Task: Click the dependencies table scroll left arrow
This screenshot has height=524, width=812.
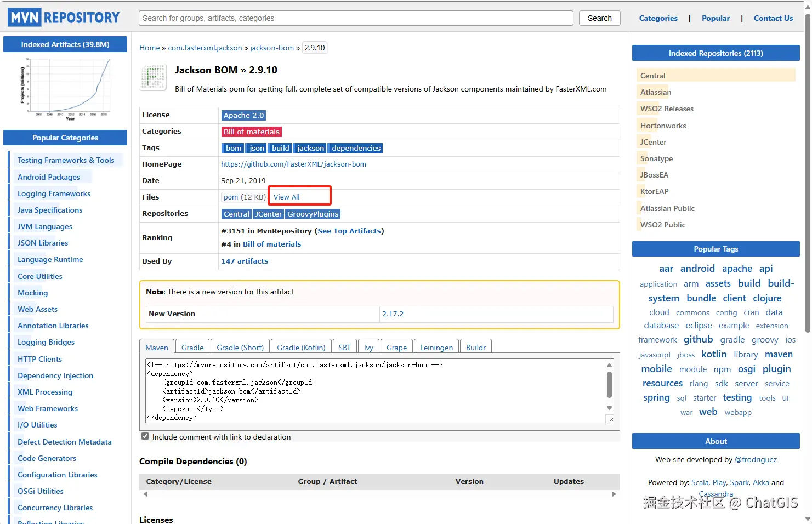Action: [x=145, y=494]
